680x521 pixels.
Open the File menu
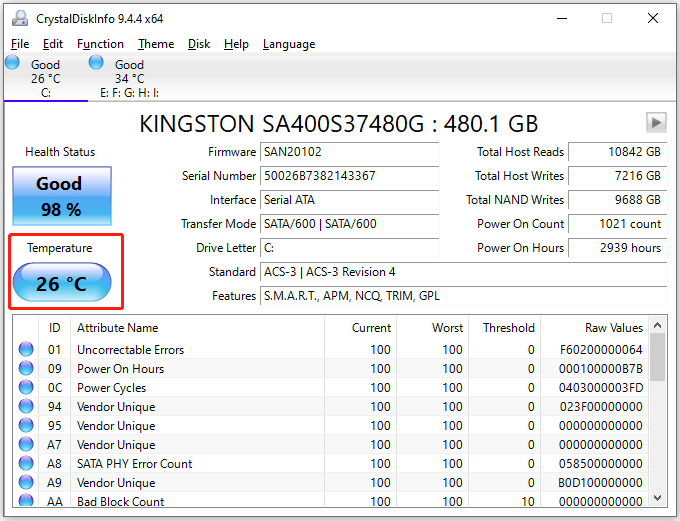pyautogui.click(x=20, y=44)
